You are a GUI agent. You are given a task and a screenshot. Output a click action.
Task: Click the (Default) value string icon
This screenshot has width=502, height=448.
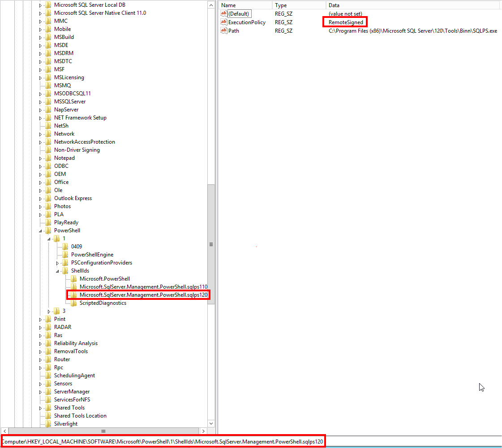[224, 13]
